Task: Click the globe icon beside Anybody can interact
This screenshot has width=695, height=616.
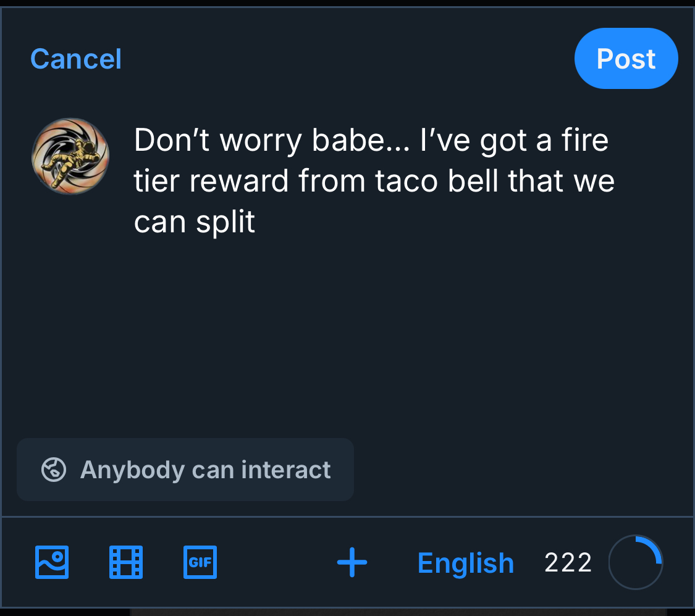Action: [x=54, y=470]
